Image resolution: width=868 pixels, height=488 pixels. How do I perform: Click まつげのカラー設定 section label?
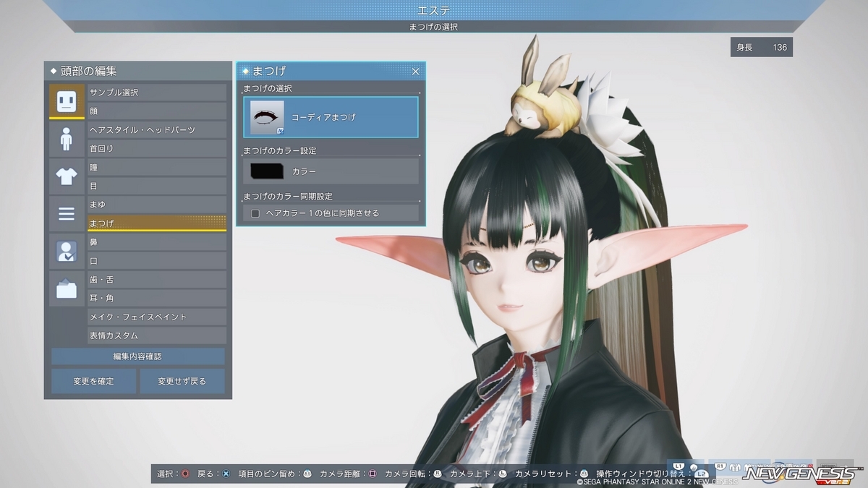[x=280, y=151]
